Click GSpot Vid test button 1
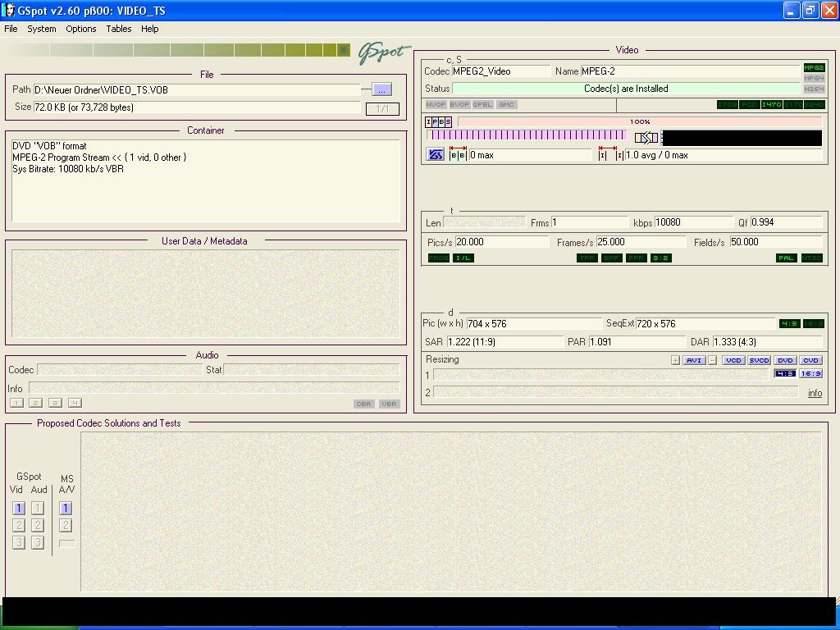This screenshot has height=630, width=840. (x=19, y=508)
